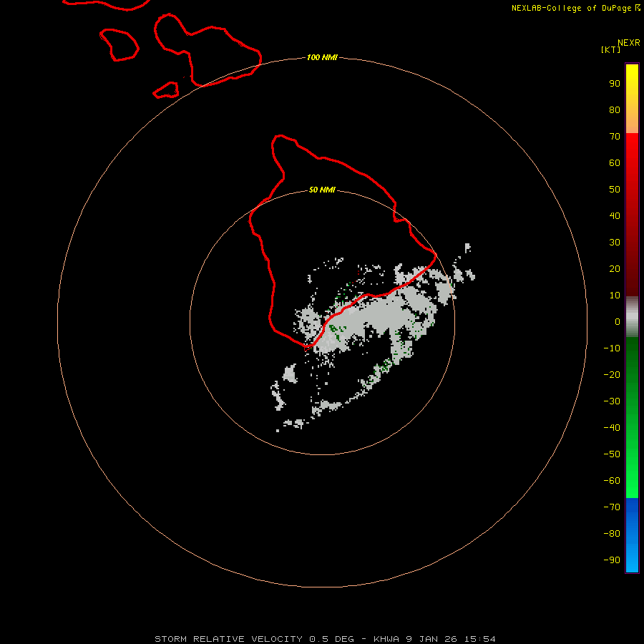Click the 90 value on the velocity scale

[x=615, y=84]
